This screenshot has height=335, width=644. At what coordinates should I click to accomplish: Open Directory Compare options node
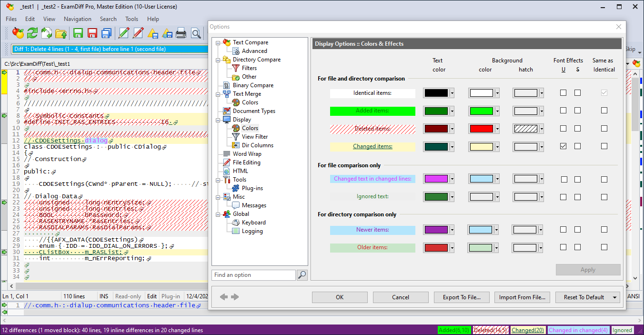click(256, 60)
